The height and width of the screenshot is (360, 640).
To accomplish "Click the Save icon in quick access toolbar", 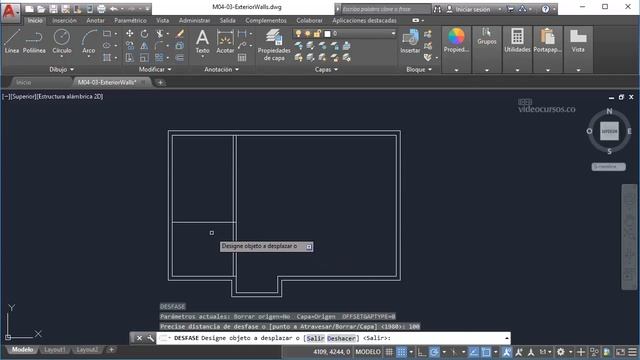I will coord(53,9).
